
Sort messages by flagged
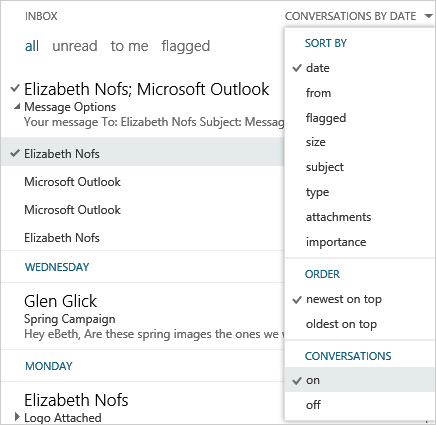tap(326, 118)
